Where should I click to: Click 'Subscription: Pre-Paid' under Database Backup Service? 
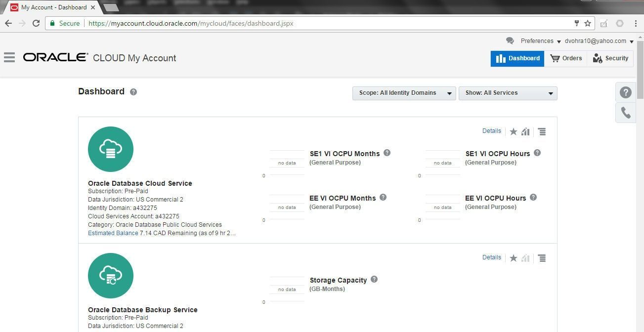pyautogui.click(x=118, y=318)
